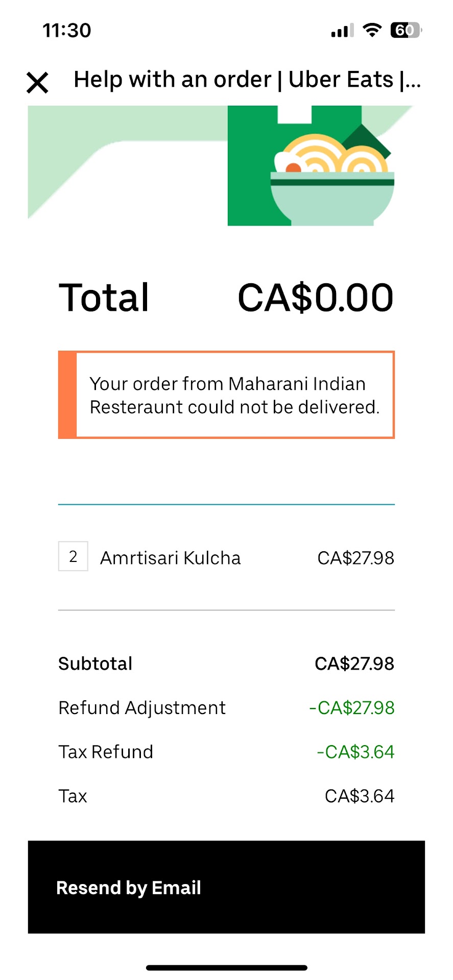Viewport: 453px width, 980px height.
Task: Tap the Refund Adjustment row label
Action: pyautogui.click(x=142, y=708)
